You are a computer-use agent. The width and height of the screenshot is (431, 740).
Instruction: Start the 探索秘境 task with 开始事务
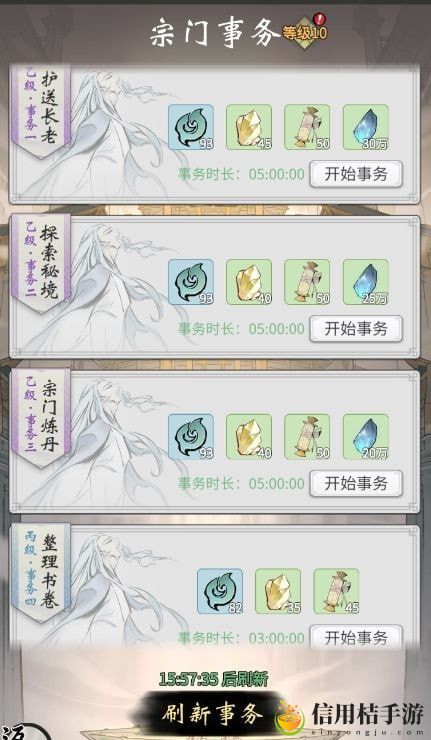(x=356, y=329)
